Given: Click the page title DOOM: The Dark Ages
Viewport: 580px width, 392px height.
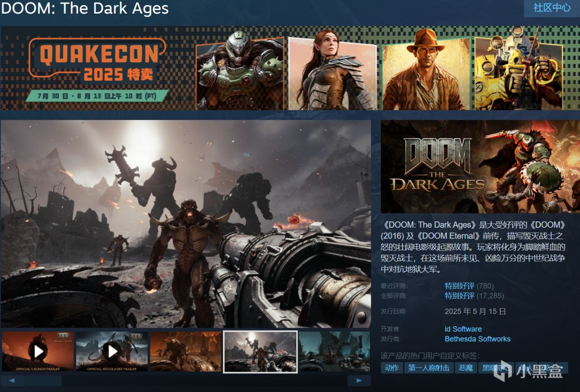Looking at the screenshot, I should click(85, 8).
